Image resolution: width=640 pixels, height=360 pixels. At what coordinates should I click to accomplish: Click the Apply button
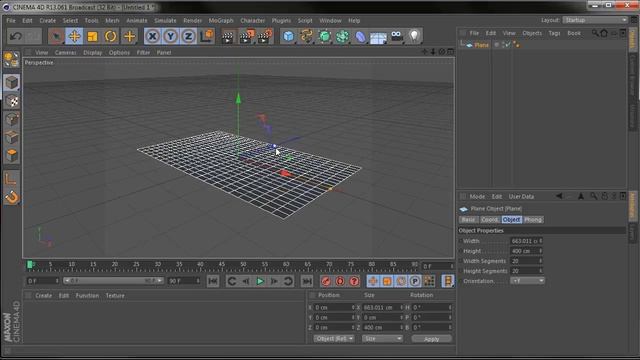[x=431, y=339]
